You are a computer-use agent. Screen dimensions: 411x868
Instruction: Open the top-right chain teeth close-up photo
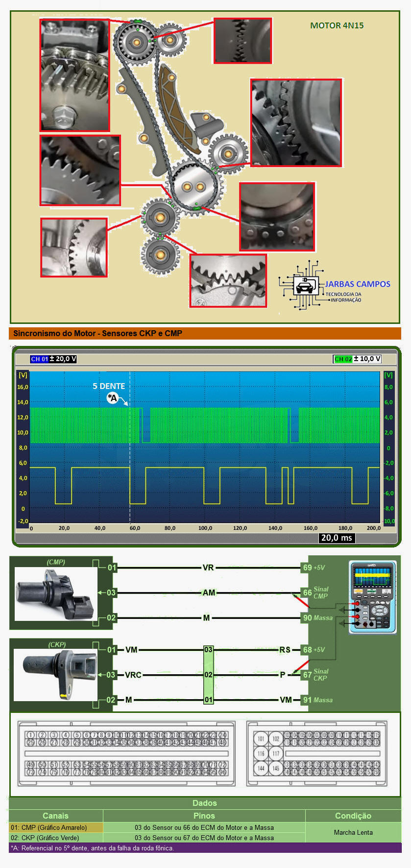(242, 41)
